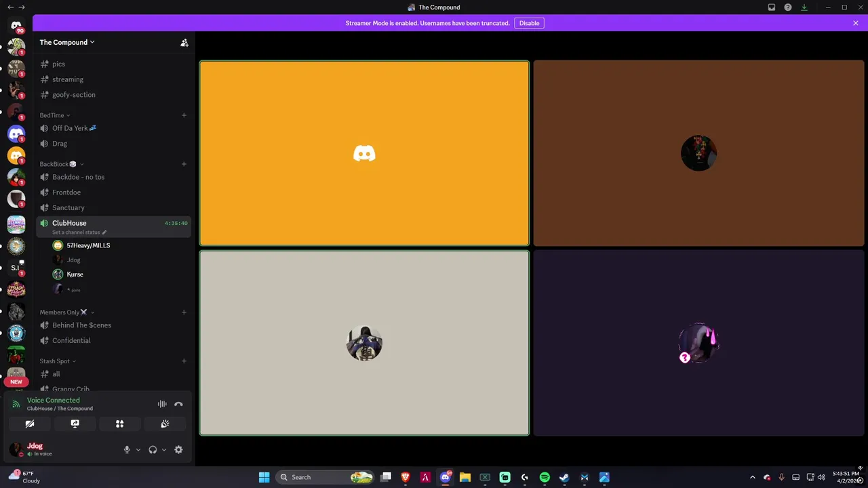Viewport: 868px width, 488px height.
Task: Show hidden system tray icons chevron
Action: [x=752, y=477]
